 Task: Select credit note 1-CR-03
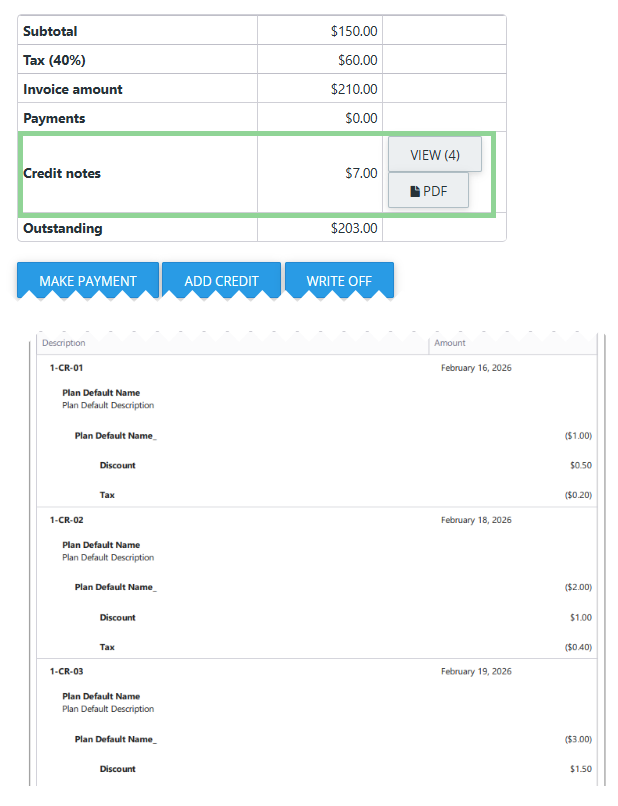66,671
